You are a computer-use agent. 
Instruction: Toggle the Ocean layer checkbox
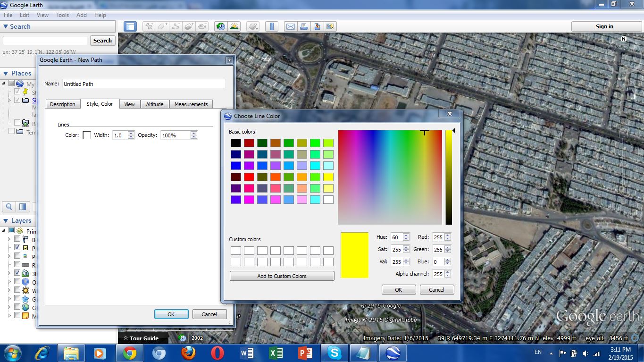[17, 282]
